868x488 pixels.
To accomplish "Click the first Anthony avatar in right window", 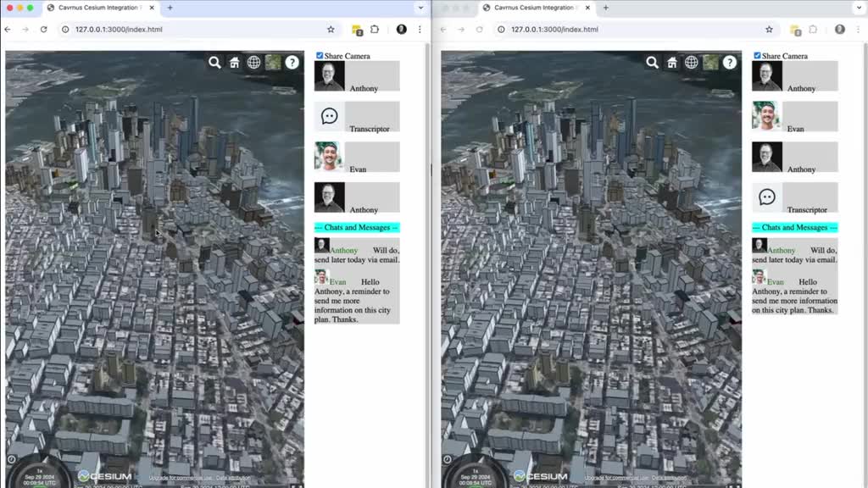I will 766,75.
